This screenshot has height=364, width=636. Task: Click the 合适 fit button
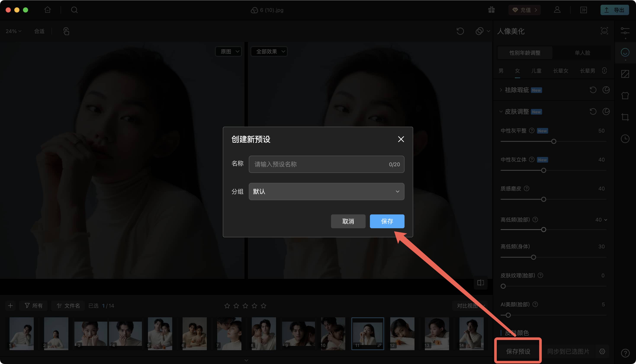[39, 31]
